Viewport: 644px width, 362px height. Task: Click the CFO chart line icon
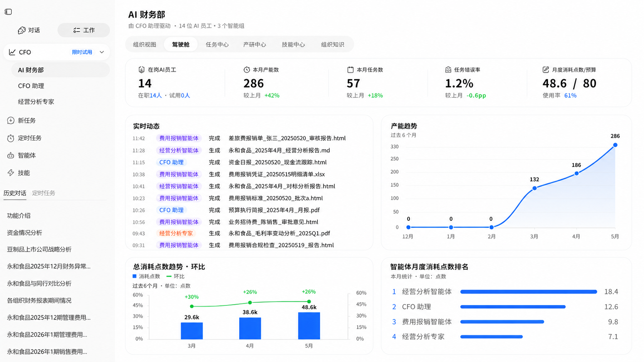point(12,52)
